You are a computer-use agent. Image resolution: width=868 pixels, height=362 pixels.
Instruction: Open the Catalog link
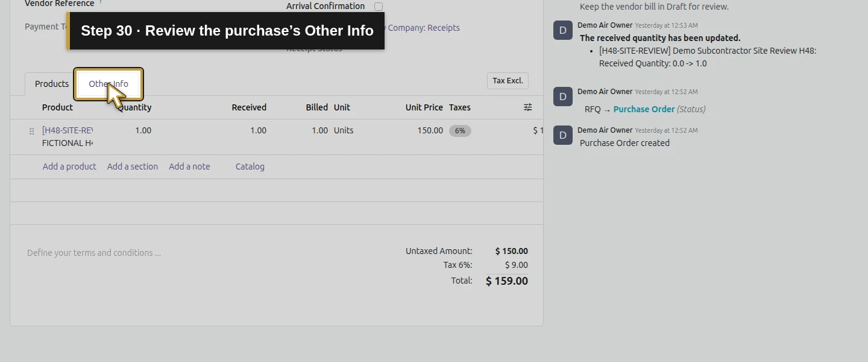point(250,167)
